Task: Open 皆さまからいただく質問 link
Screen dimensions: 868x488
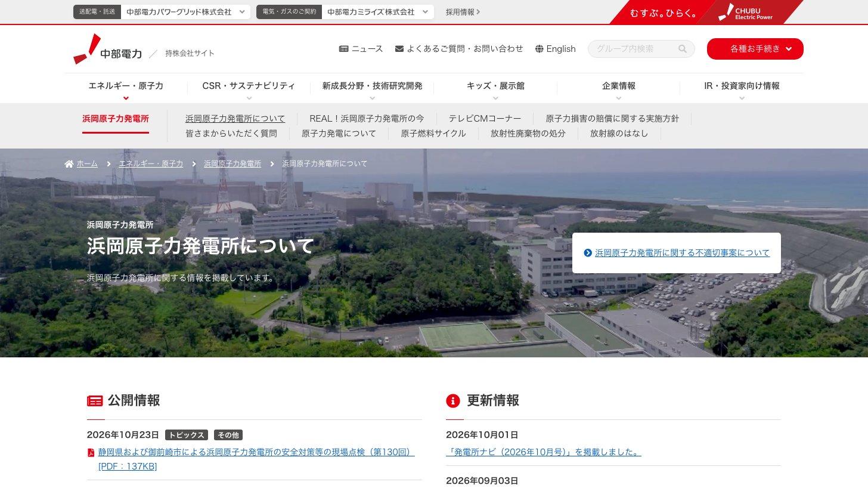Action: point(231,134)
